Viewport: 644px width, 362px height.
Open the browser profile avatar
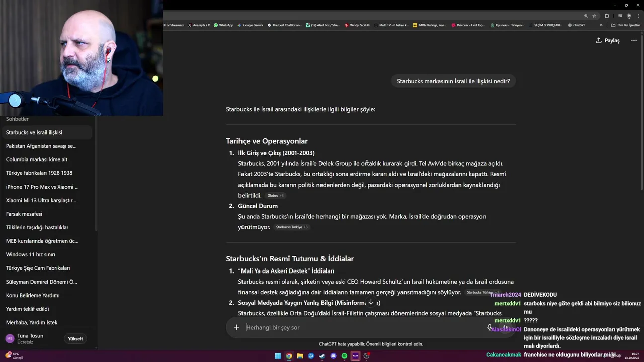click(629, 16)
